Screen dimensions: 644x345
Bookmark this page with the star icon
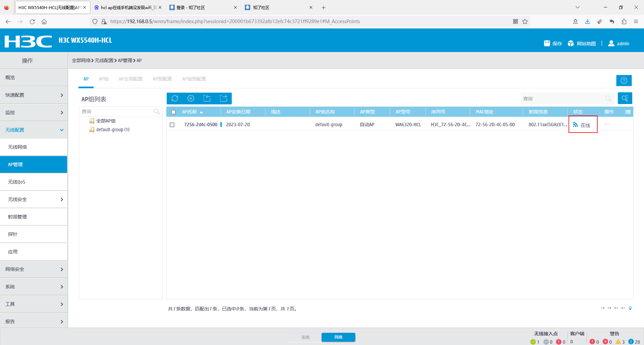tap(525, 21)
